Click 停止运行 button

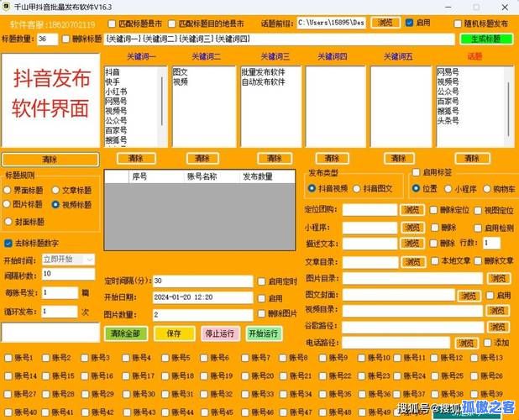pos(220,333)
